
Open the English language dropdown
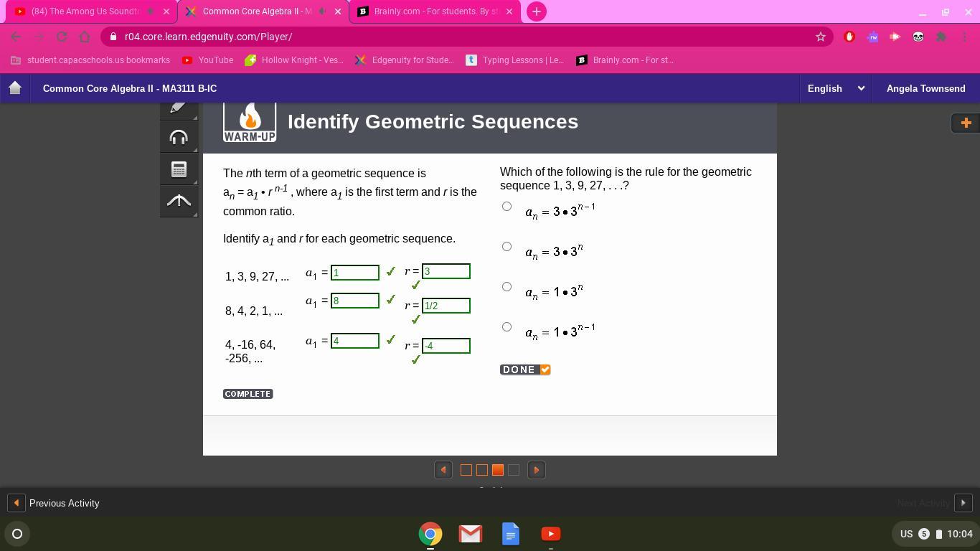(x=835, y=88)
